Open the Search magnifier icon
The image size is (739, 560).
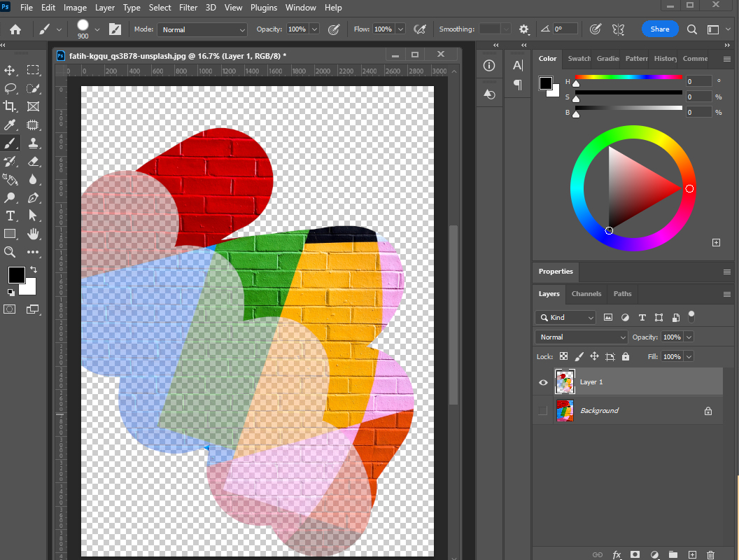tap(692, 29)
